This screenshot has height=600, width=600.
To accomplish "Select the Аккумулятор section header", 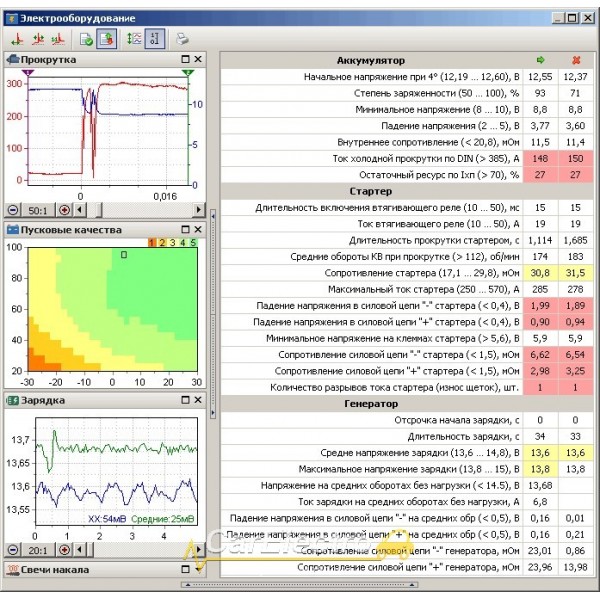I will point(371,60).
